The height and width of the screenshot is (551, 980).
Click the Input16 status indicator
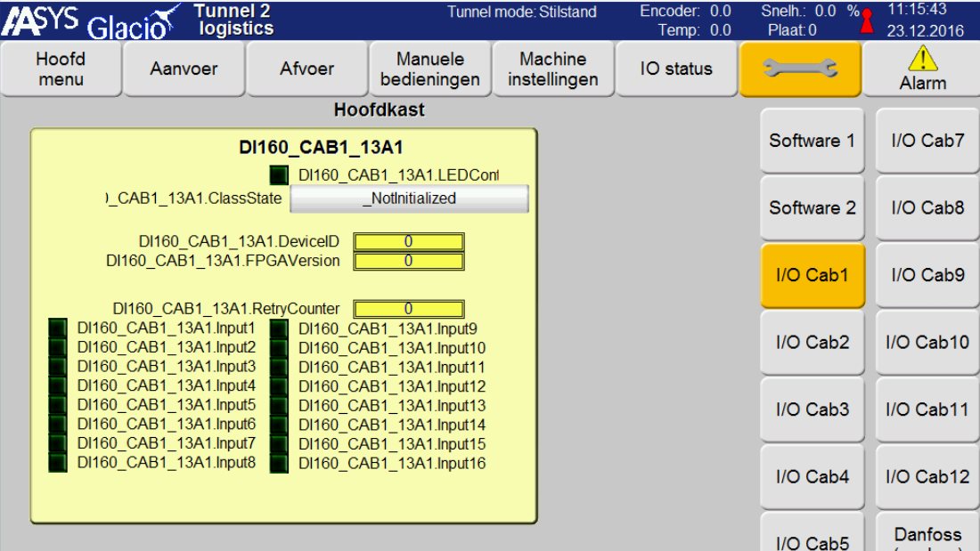pyautogui.click(x=279, y=463)
